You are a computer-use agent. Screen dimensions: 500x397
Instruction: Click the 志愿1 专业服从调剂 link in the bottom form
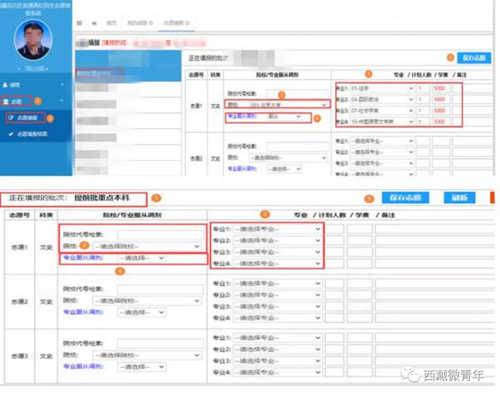click(83, 258)
